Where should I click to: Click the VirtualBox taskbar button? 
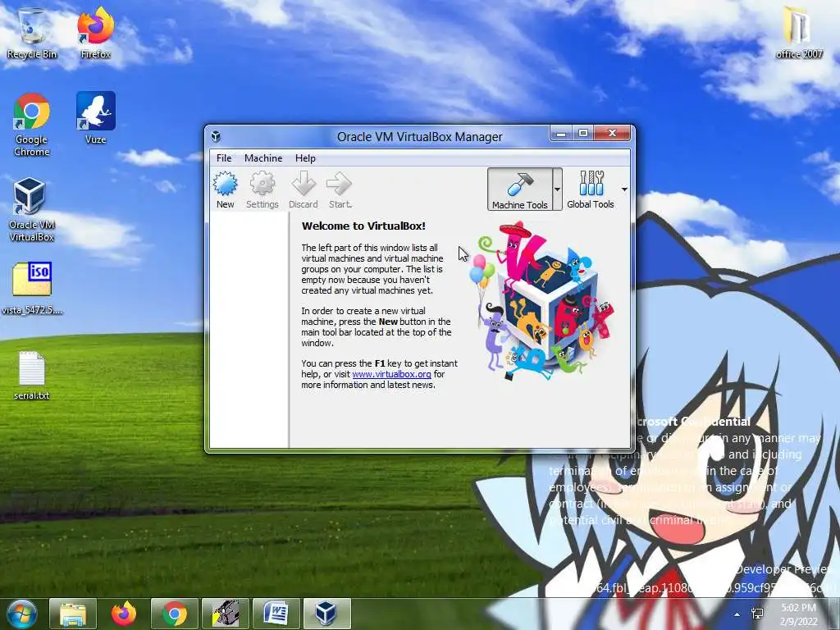(326, 614)
